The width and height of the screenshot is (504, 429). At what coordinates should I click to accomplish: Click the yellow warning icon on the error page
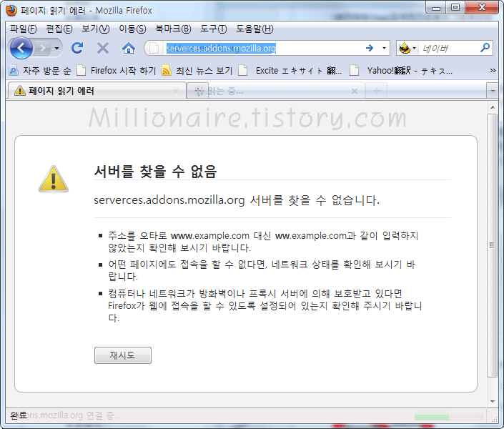(54, 179)
